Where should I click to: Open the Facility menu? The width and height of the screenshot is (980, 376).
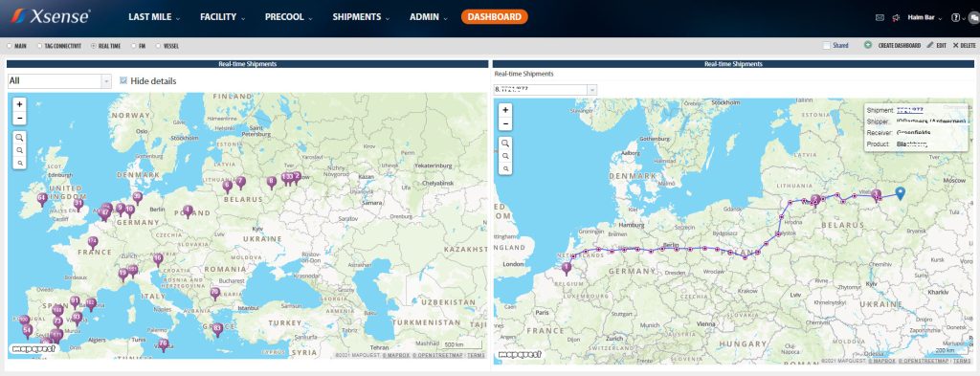click(x=222, y=17)
